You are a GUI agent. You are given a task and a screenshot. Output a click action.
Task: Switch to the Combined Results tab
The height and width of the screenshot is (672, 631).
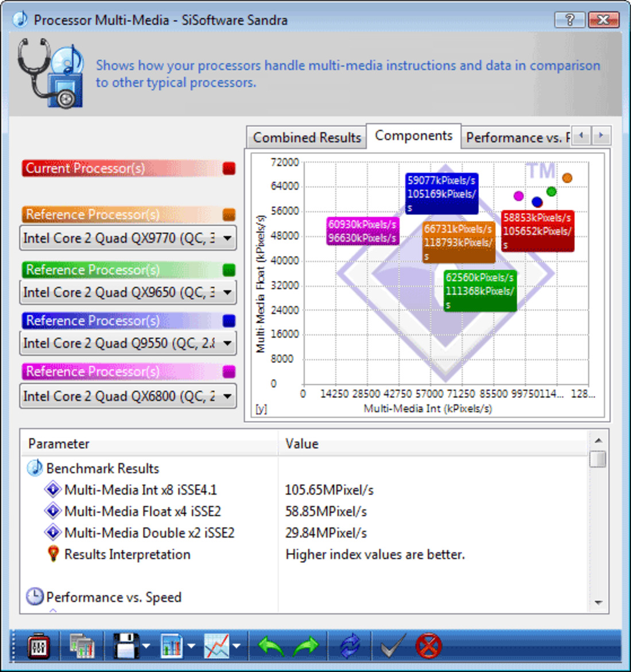(x=307, y=138)
